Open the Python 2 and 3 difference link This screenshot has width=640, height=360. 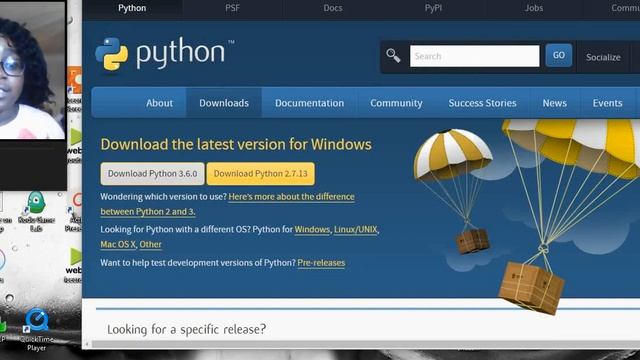pyautogui.click(x=227, y=204)
